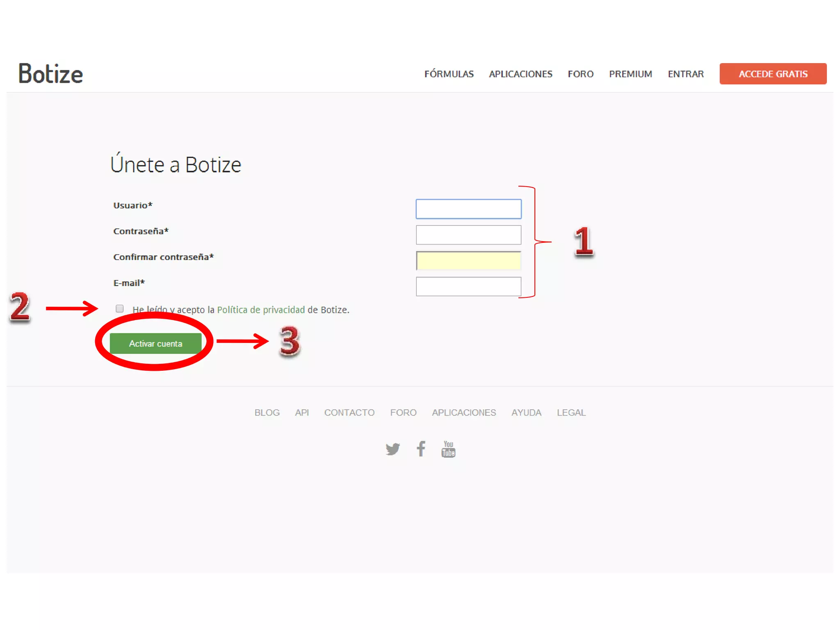Open the CONTACTO footer link

pos(349,413)
